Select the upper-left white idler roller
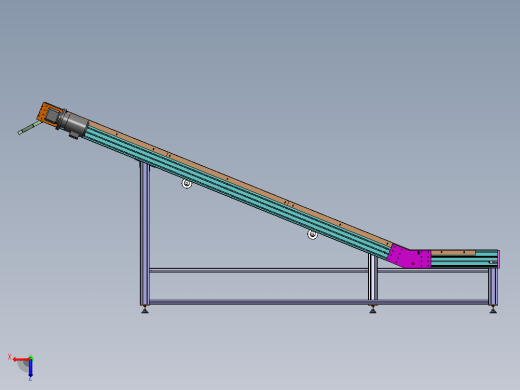Screen dimensions: 520x390 pyautogui.click(x=187, y=183)
